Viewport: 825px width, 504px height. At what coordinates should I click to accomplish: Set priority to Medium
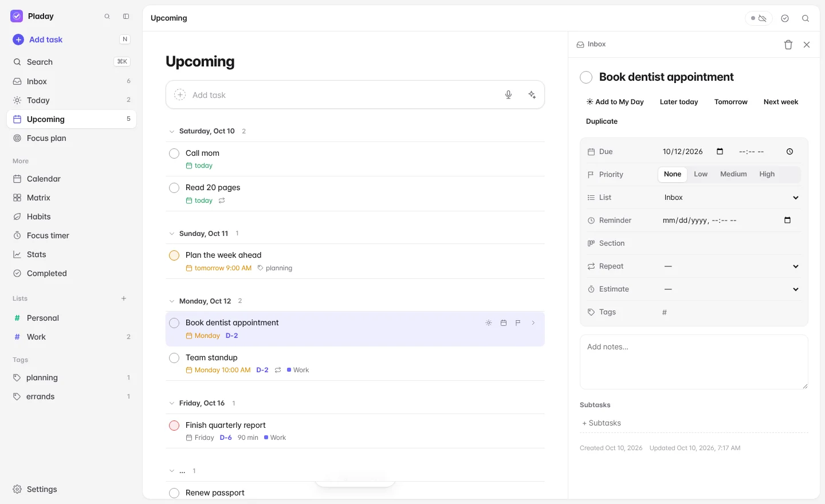pyautogui.click(x=733, y=174)
